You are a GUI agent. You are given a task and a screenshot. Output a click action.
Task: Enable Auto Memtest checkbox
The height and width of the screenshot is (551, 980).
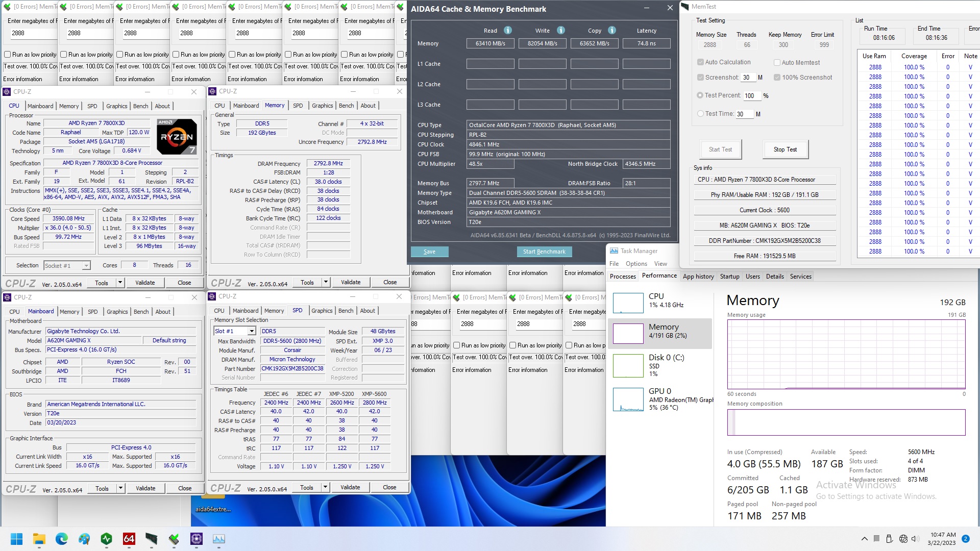pyautogui.click(x=777, y=63)
